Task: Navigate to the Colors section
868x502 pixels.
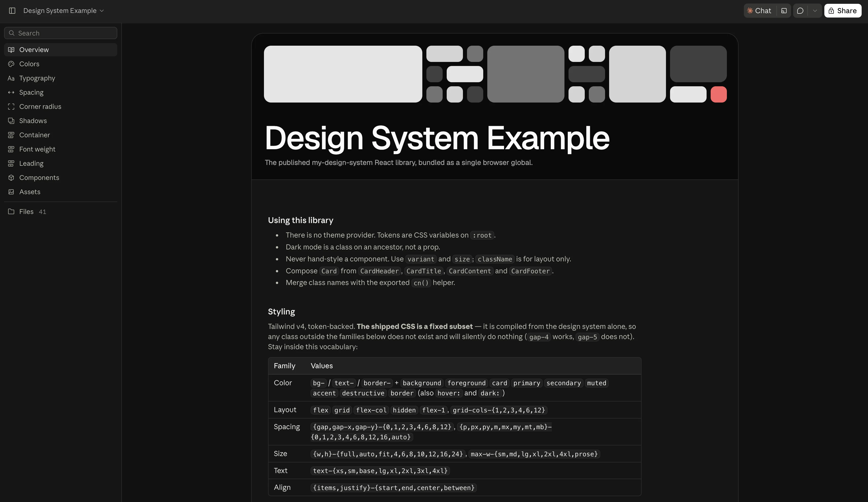Action: pyautogui.click(x=61, y=64)
